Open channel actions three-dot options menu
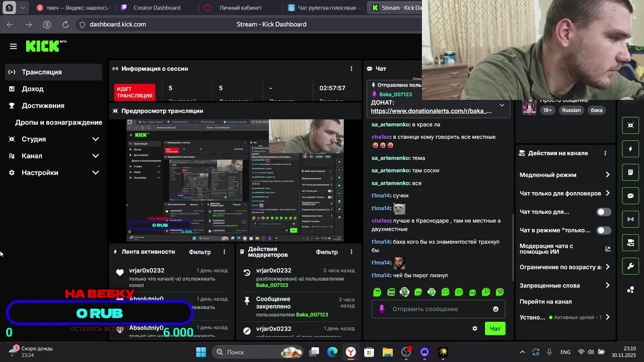 coord(605,153)
